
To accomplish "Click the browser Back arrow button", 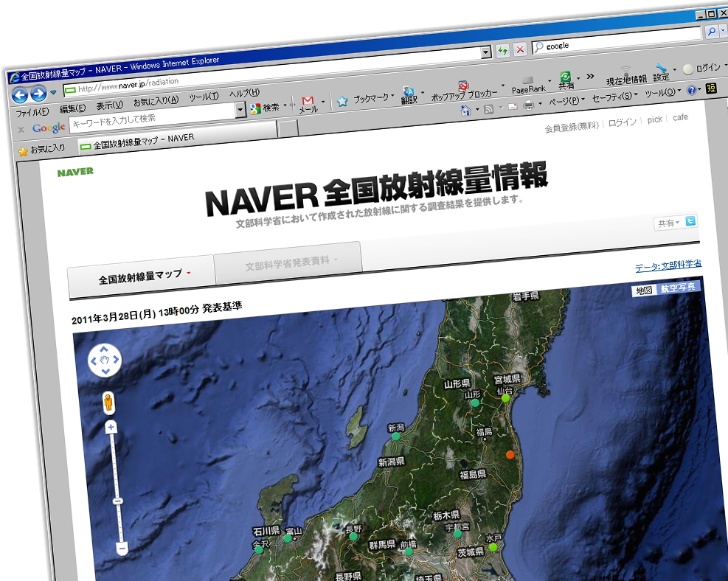I will 20,94.
